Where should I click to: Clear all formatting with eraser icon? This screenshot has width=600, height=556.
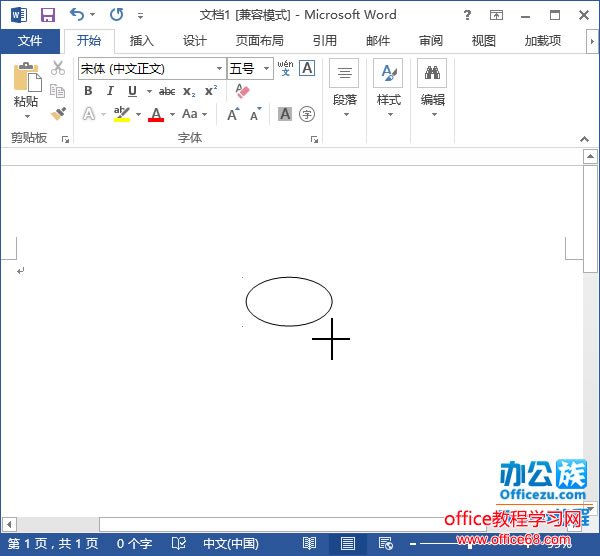(242, 91)
